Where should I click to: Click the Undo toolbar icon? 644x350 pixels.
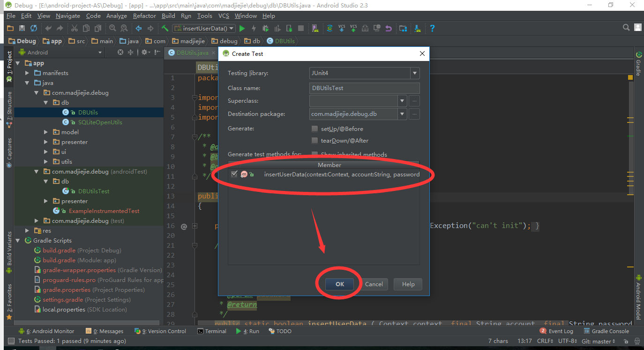pyautogui.click(x=48, y=28)
